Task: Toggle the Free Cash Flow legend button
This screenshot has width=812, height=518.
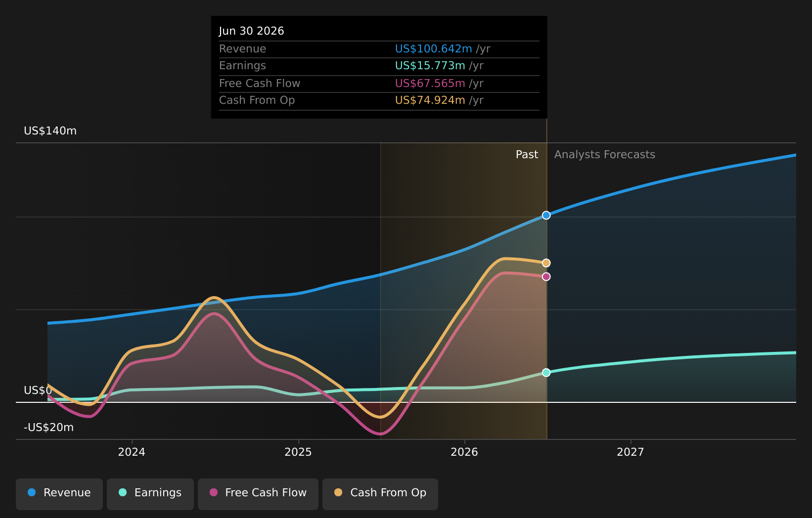Action: [258, 494]
